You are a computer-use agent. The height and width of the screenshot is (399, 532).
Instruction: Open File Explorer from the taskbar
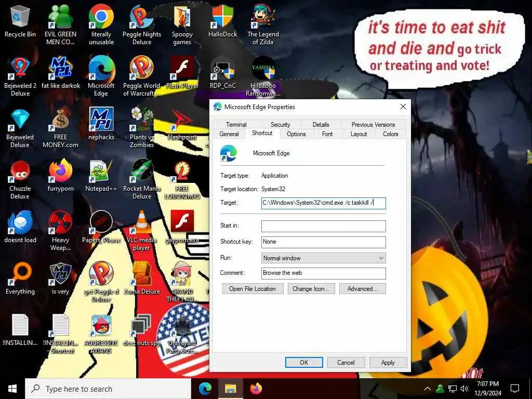pyautogui.click(x=231, y=389)
